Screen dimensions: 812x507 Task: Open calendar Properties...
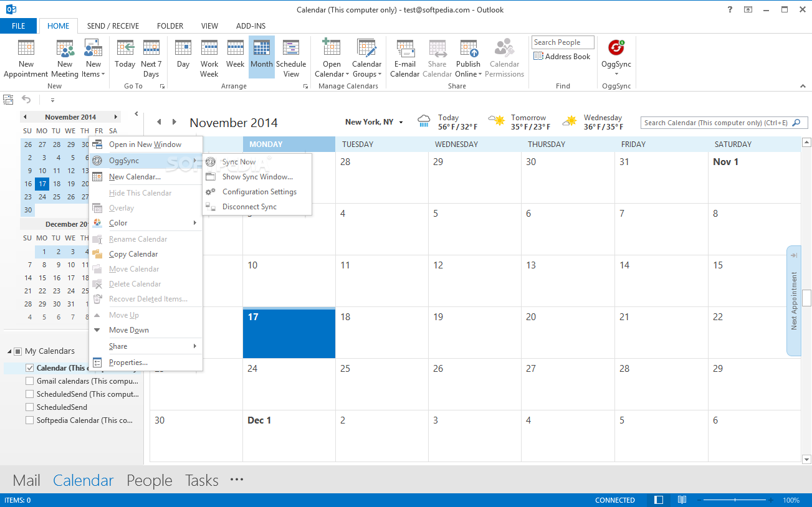(x=146, y=362)
